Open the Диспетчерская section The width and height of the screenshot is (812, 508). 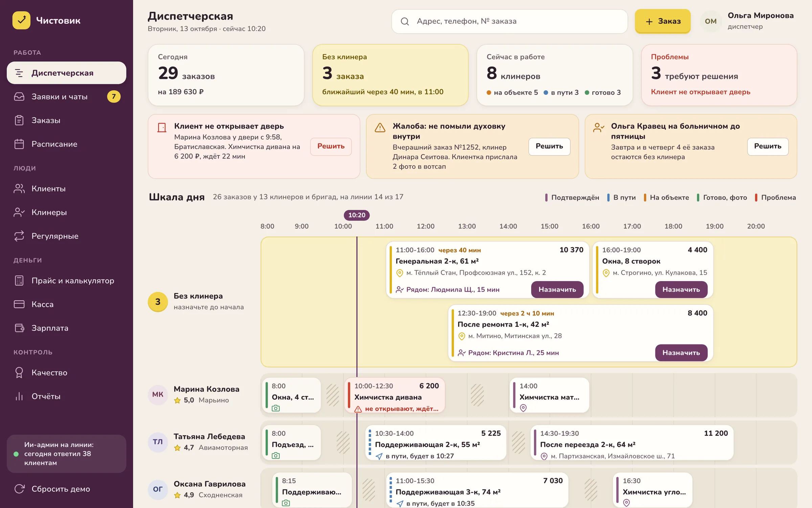click(66, 73)
